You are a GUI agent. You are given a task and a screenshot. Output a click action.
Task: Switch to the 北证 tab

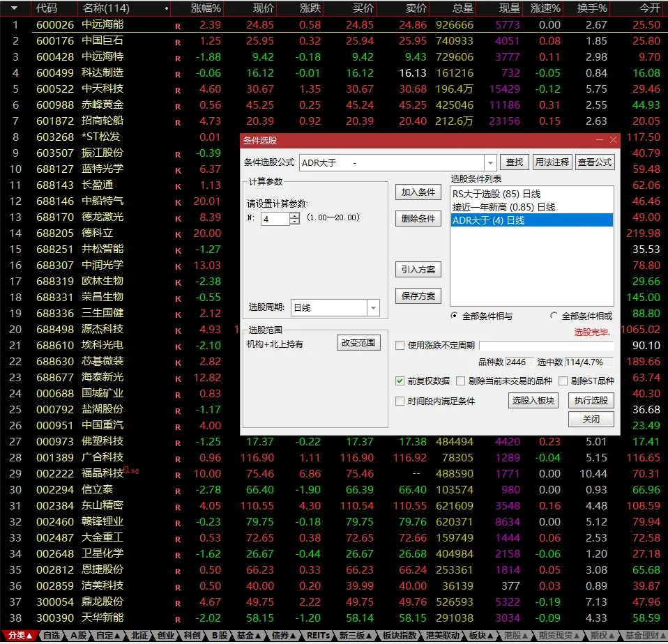[139, 636]
